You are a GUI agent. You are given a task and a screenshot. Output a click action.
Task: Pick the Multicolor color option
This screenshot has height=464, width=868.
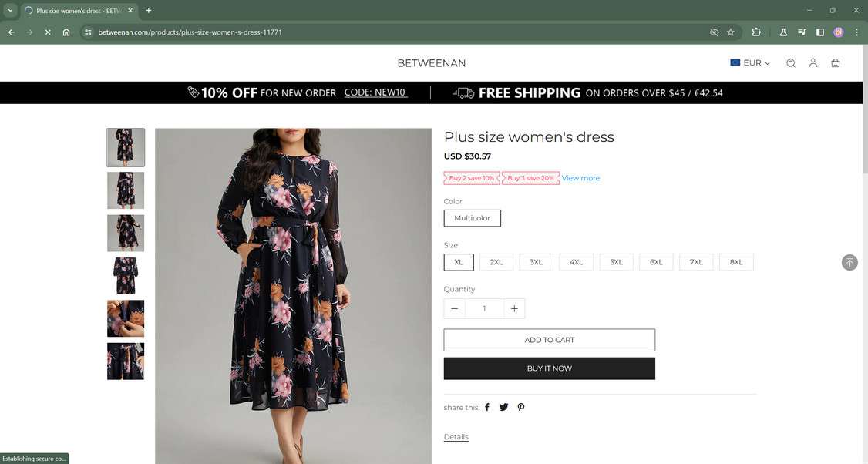pos(472,218)
